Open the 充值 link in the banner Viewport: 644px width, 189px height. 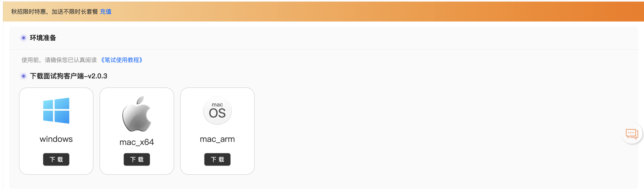click(105, 12)
